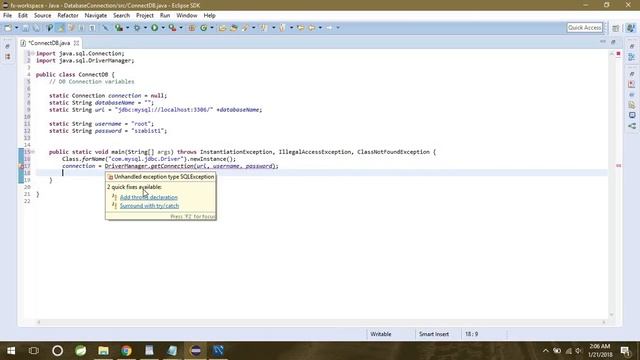This screenshot has height=360, width=640.
Task: Click the Back navigation arrow icon
Action: click(x=312, y=28)
